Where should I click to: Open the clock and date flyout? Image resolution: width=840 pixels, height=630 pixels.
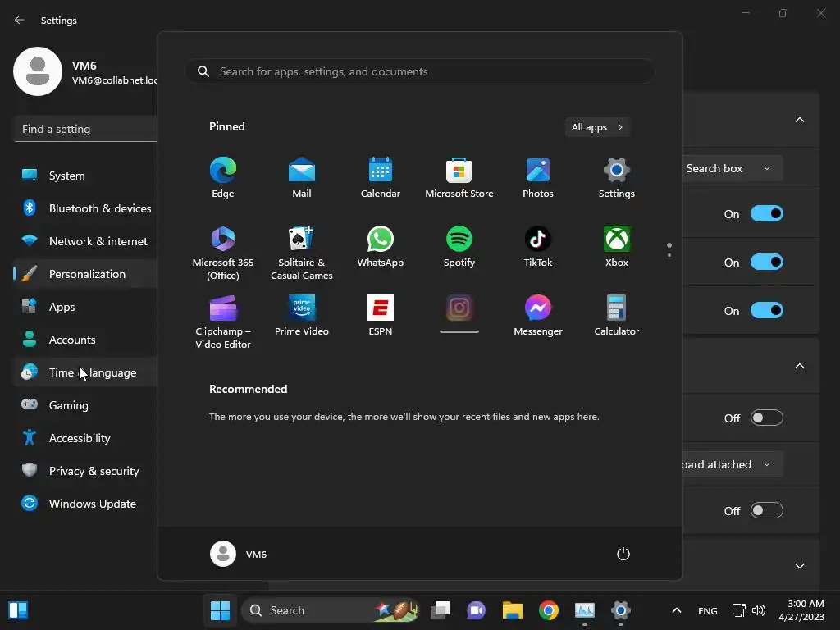click(801, 610)
